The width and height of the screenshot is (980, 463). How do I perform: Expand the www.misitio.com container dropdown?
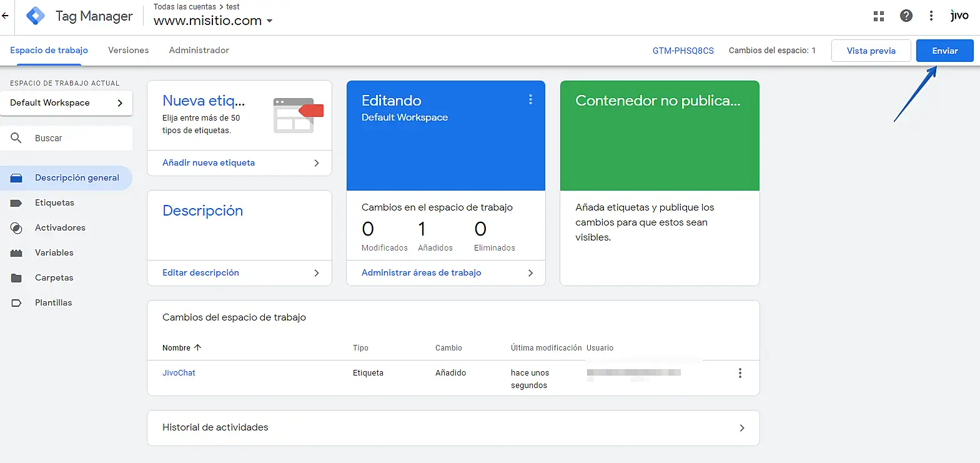coord(270,21)
